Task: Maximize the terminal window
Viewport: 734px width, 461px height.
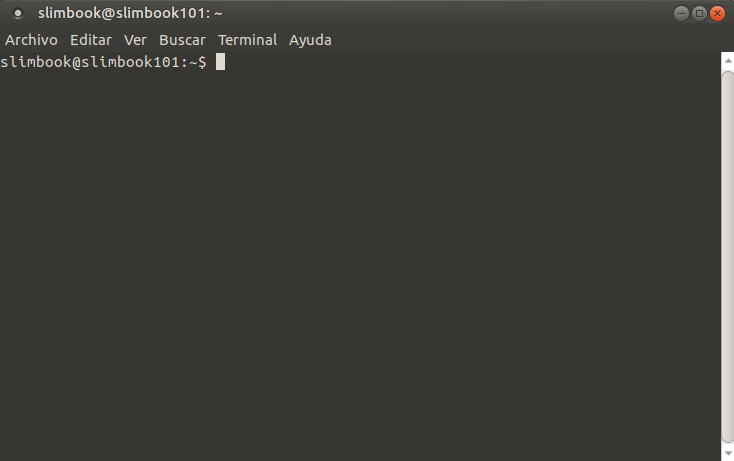Action: tap(699, 13)
